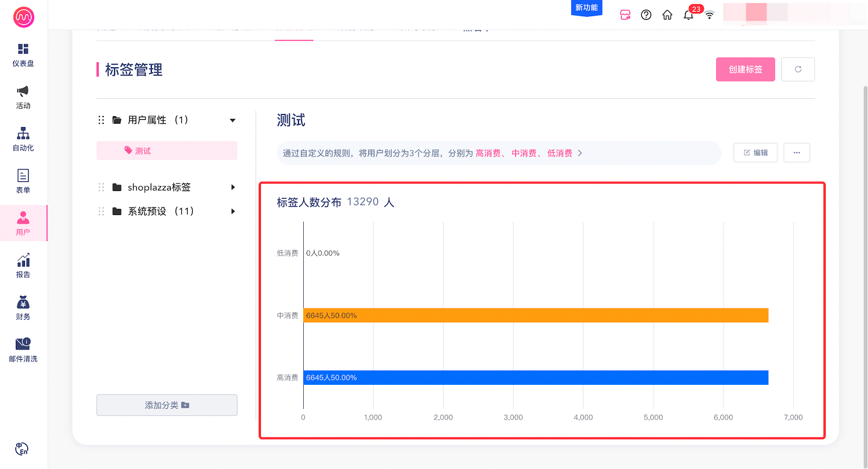Click the help question mark icon
Image resolution: width=868 pixels, height=469 pixels.
(x=646, y=15)
